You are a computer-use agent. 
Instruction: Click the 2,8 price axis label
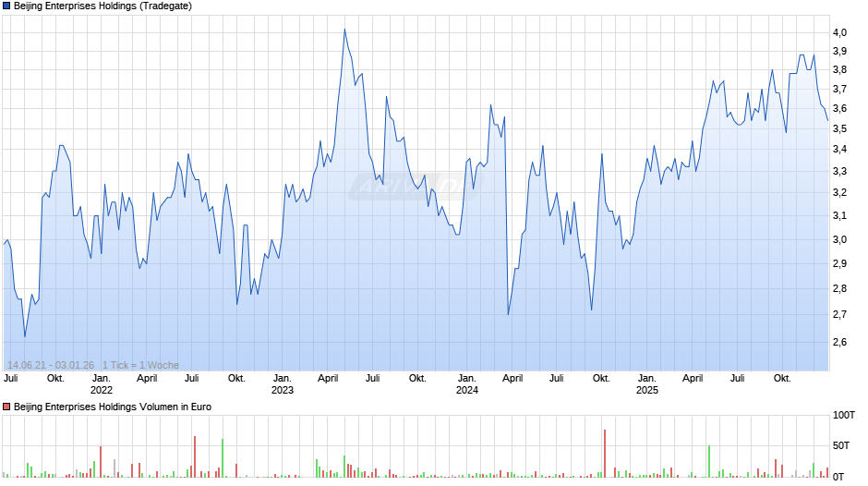tap(839, 288)
